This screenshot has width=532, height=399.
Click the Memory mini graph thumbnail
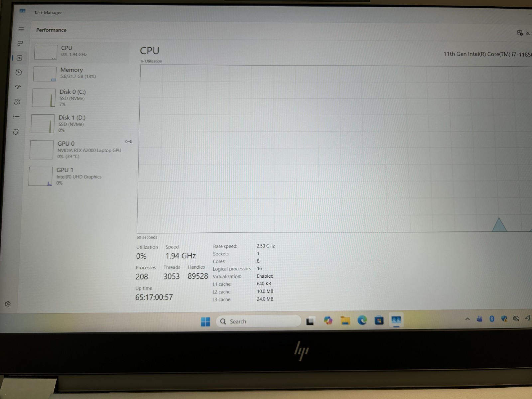tap(45, 74)
